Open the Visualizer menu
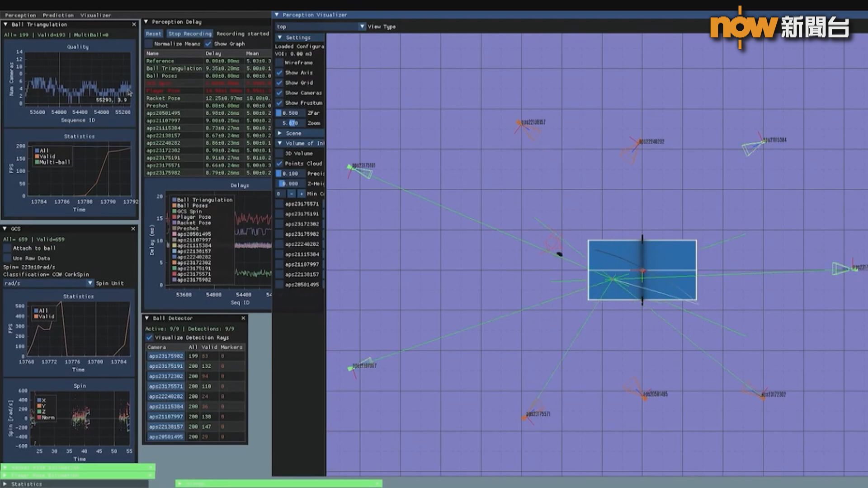 tap(95, 15)
